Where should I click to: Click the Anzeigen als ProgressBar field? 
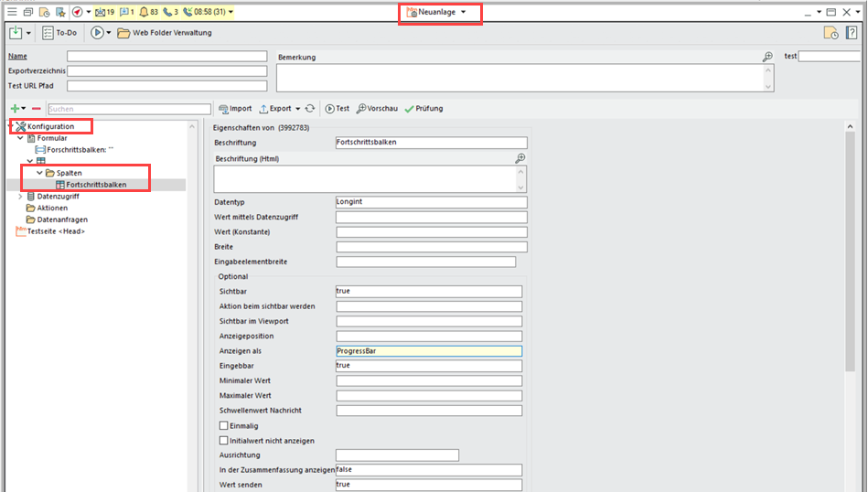pos(428,350)
